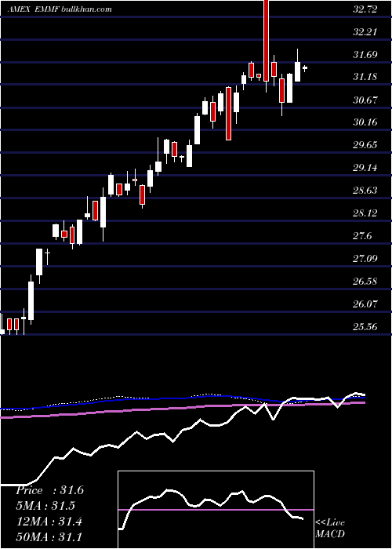Click the 29.14 price axis label
Image resolution: width=392 pixels, height=549 pixels.
tap(365, 168)
